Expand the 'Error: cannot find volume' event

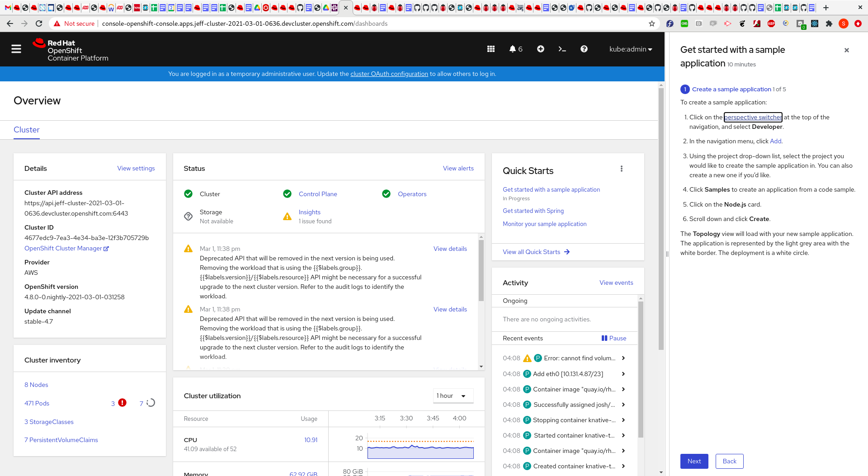tap(623, 358)
